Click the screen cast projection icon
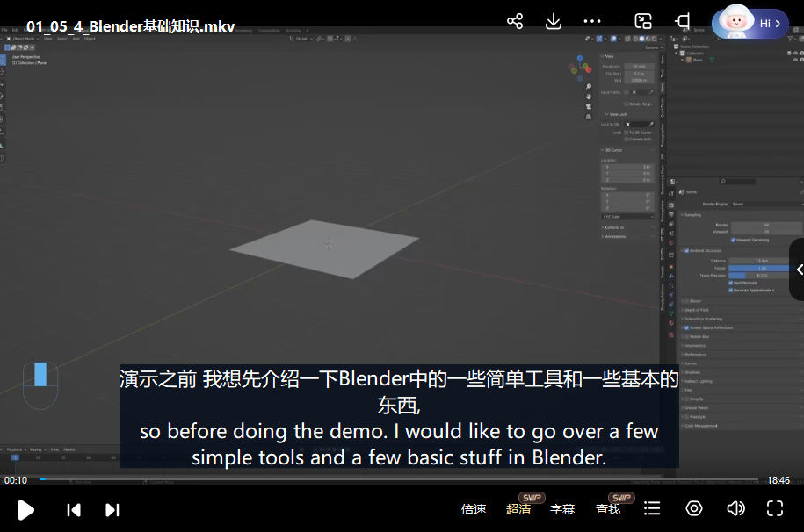The height and width of the screenshot is (532, 804). 683,22
